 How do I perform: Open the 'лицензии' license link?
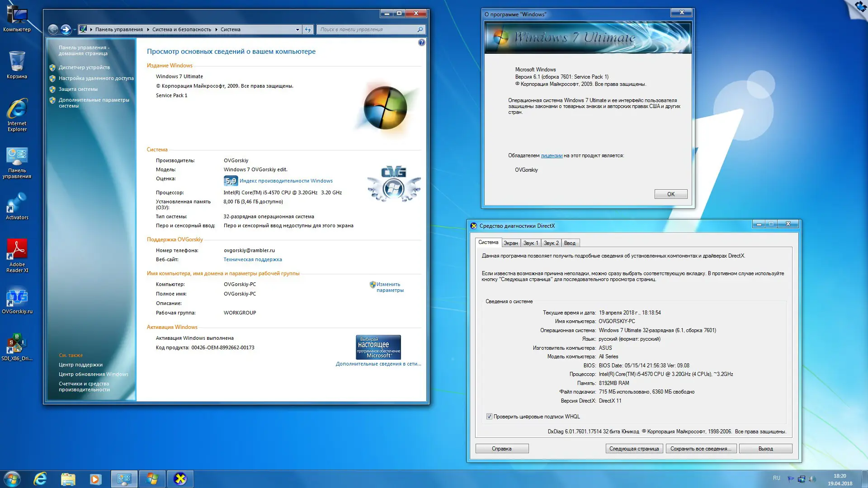552,155
